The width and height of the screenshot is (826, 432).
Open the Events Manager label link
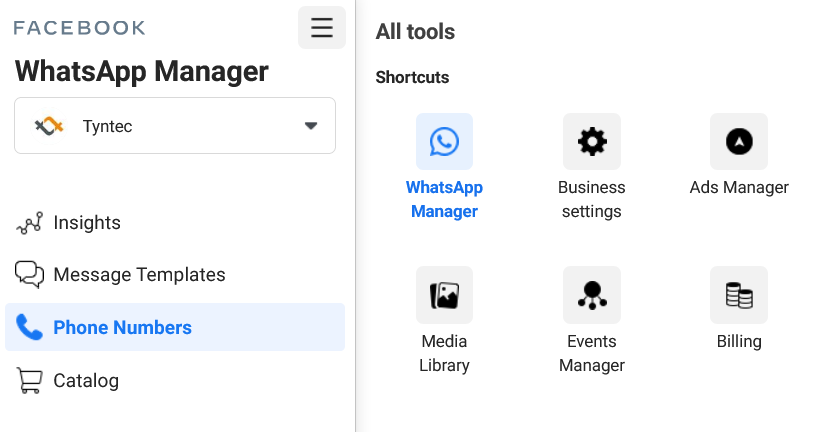click(x=592, y=353)
